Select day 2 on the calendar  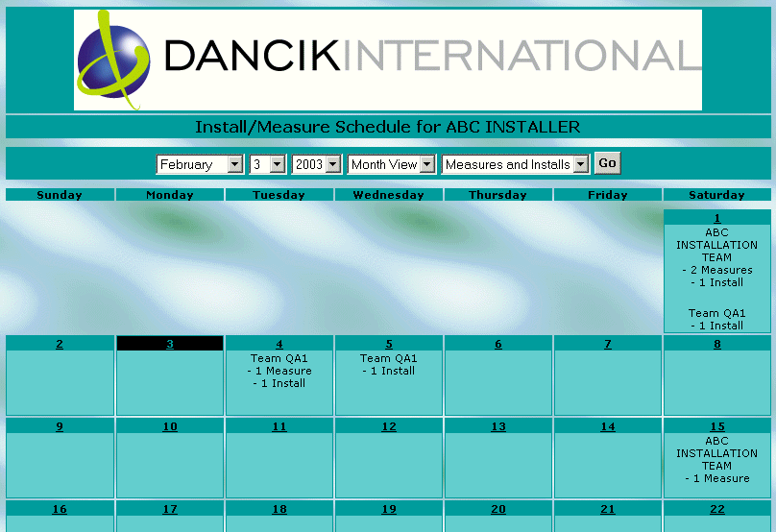tap(60, 344)
